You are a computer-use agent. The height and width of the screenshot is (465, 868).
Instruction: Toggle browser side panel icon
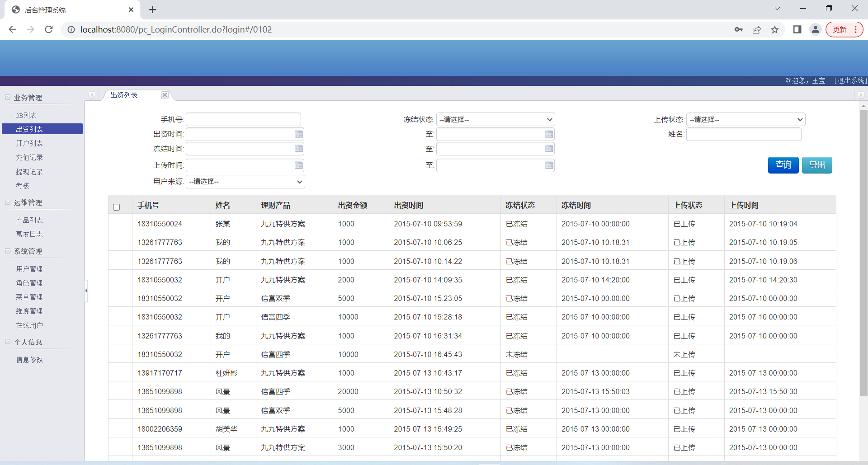(x=797, y=29)
